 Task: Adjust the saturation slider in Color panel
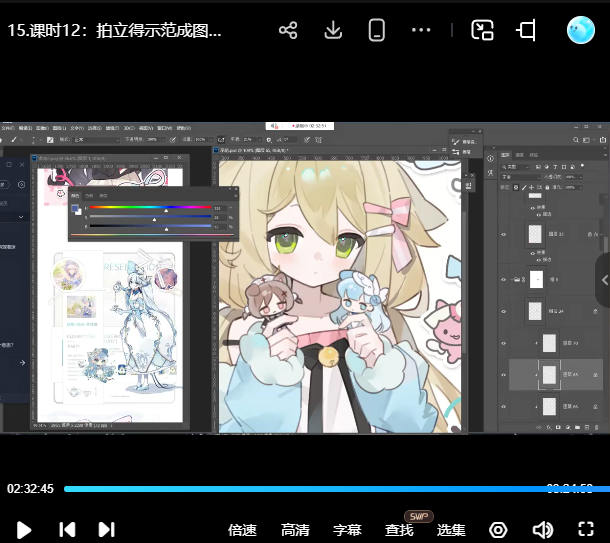[150, 217]
